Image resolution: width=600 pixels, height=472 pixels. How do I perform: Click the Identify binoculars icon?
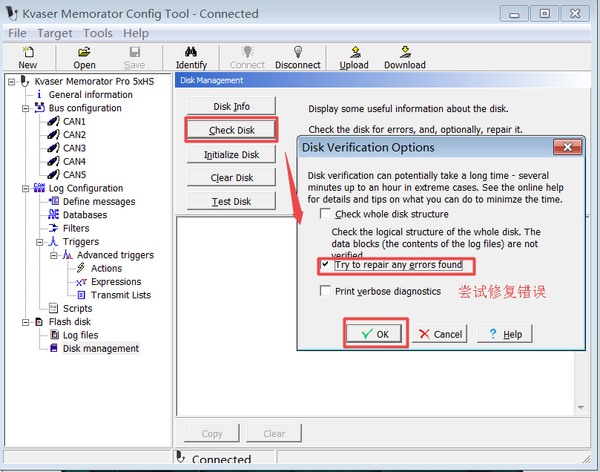pyautogui.click(x=191, y=52)
